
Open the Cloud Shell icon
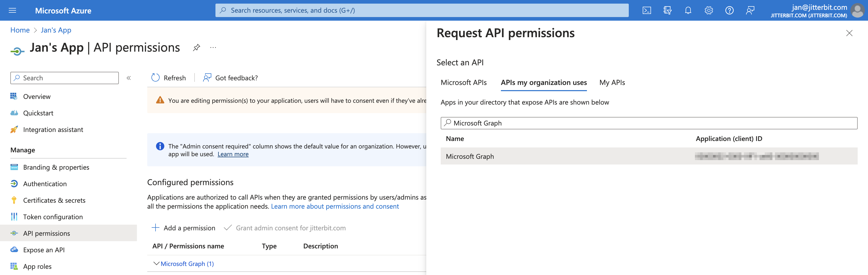(647, 10)
